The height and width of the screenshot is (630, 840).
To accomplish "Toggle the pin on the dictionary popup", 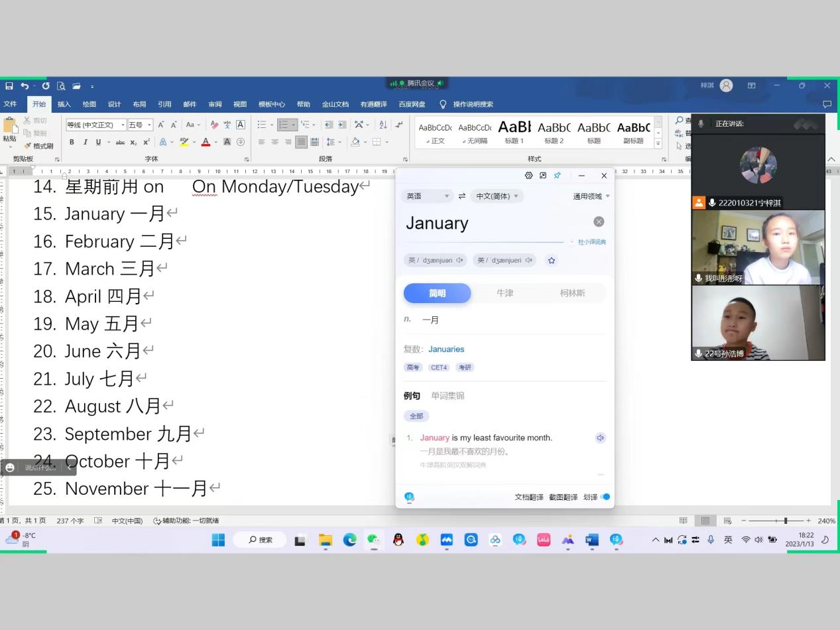I will click(x=557, y=176).
